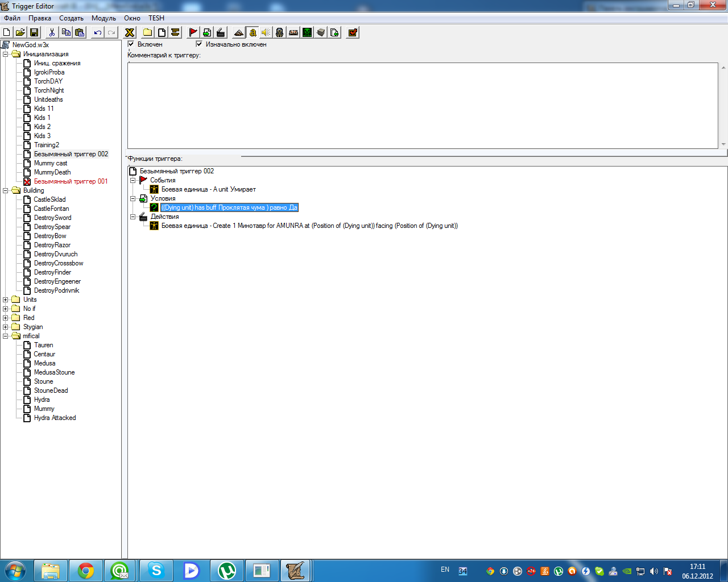Click the EN language indicator
Screen dimensions: 728x582
tap(445, 569)
